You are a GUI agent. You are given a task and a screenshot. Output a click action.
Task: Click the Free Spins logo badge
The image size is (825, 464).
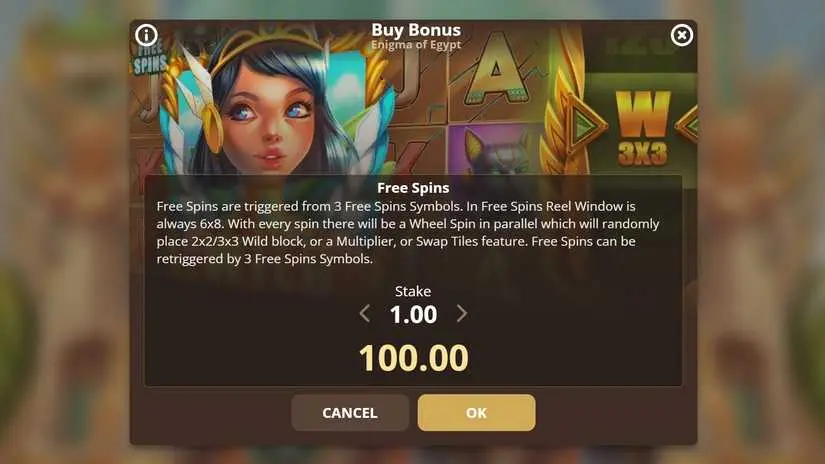click(x=149, y=59)
